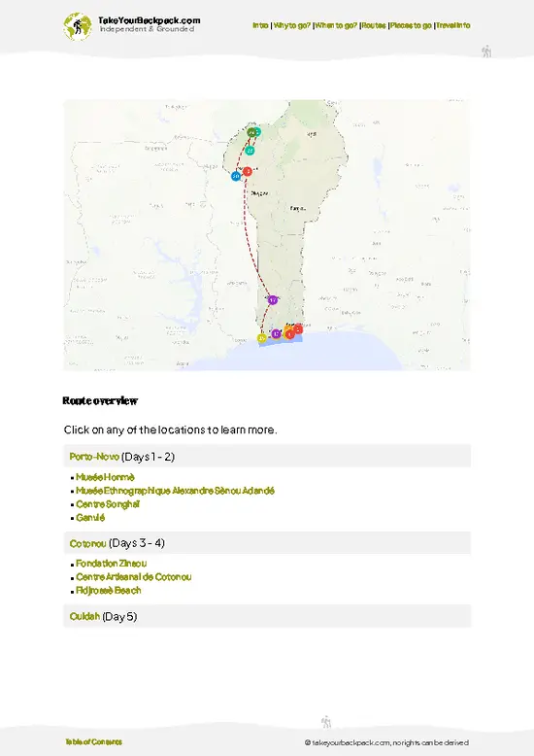The height and width of the screenshot is (756, 534).
Task: Open Musée Ethnographique Alexandre Sènou Adandé link
Action: click(176, 491)
